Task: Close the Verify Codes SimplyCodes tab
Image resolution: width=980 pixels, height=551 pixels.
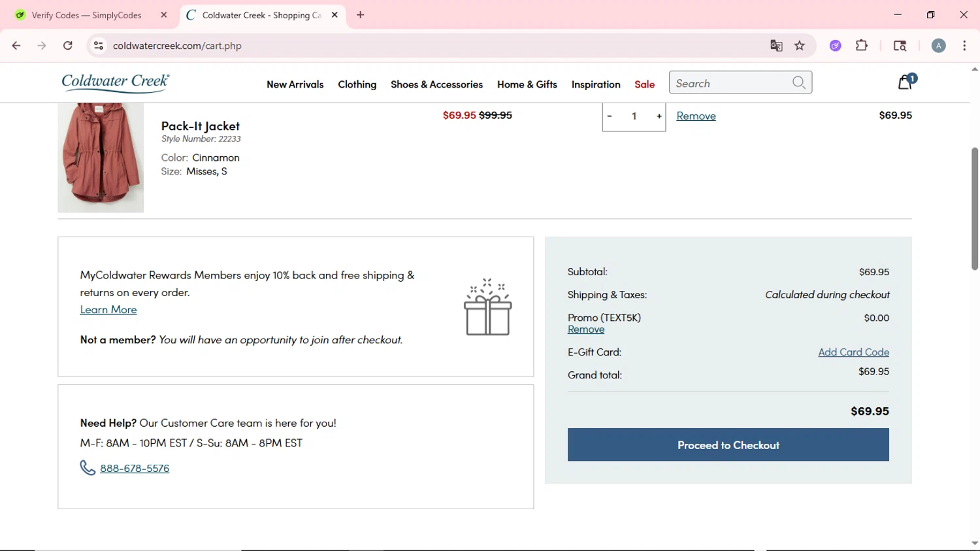Action: pyautogui.click(x=164, y=15)
